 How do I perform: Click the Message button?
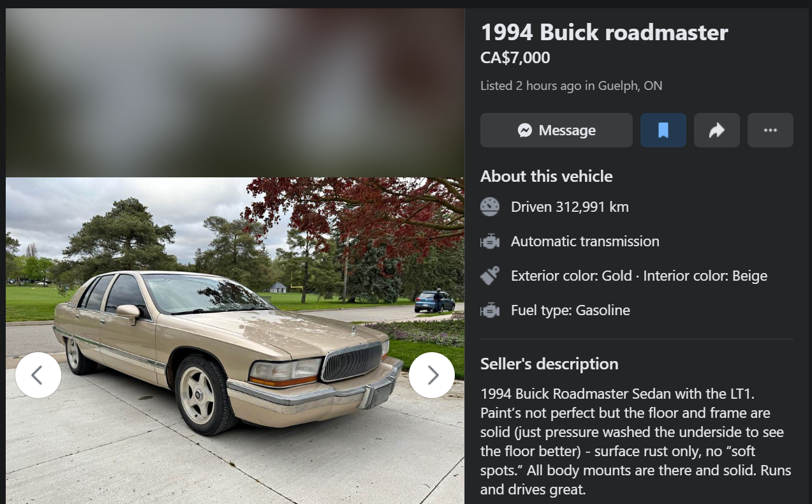tap(556, 130)
